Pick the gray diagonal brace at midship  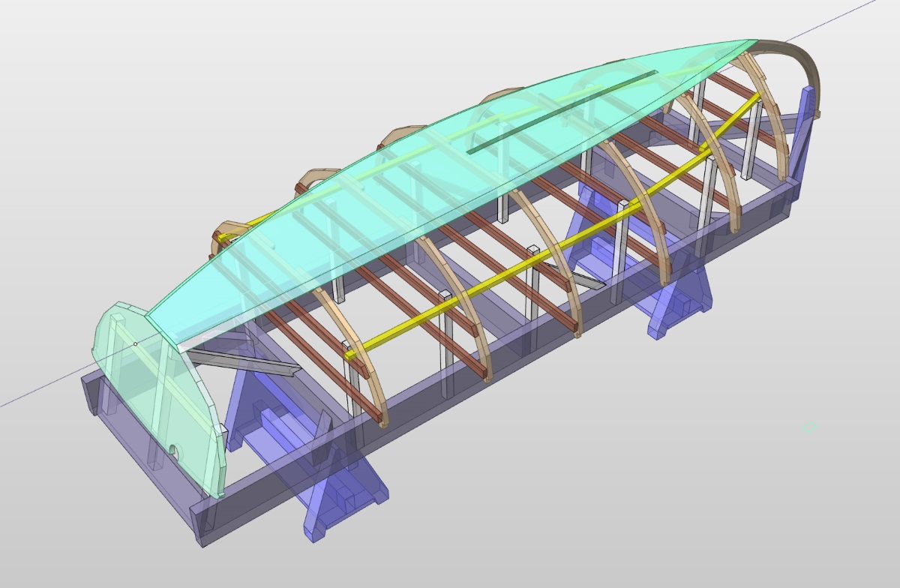pyautogui.click(x=577, y=276)
